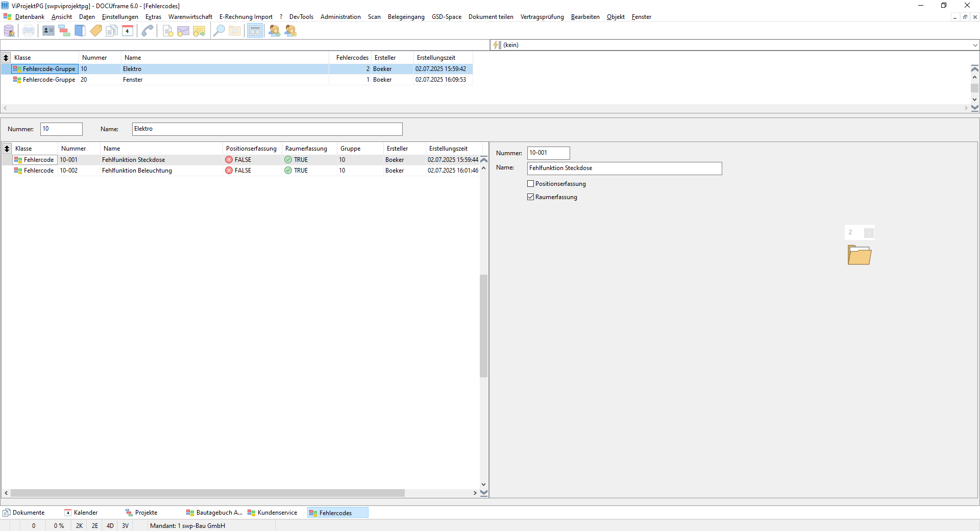
Task: Open the Ansicht menu
Action: pyautogui.click(x=62, y=17)
